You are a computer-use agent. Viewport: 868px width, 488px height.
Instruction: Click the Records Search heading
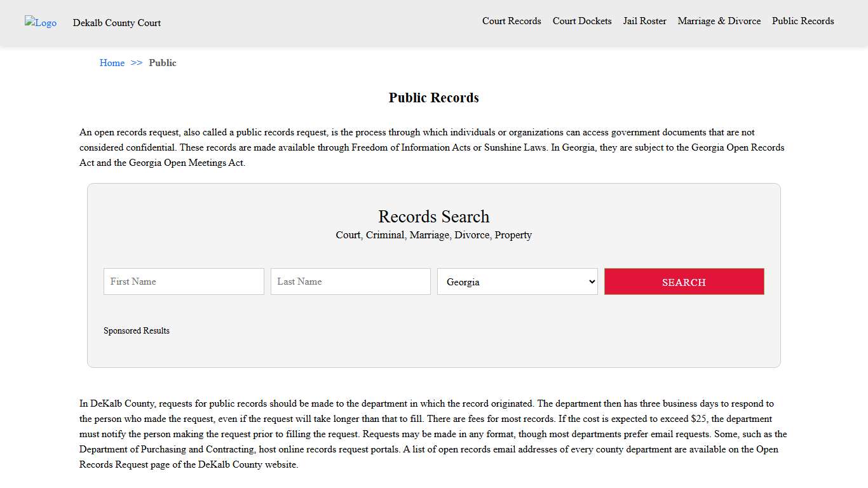(x=433, y=217)
